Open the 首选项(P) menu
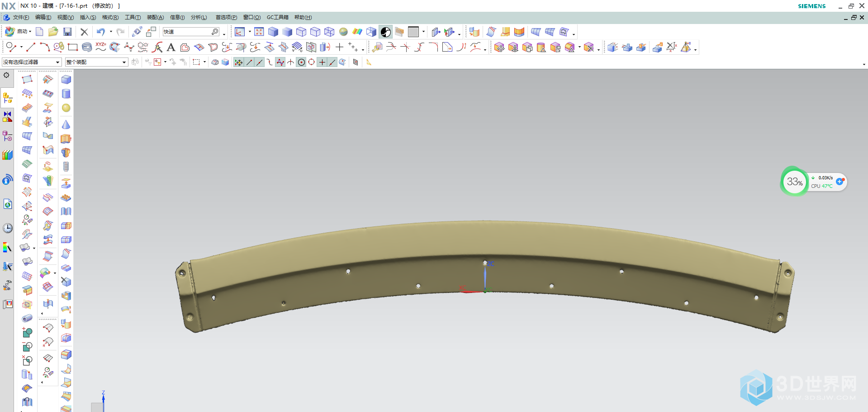This screenshot has width=868, height=412. tap(226, 17)
